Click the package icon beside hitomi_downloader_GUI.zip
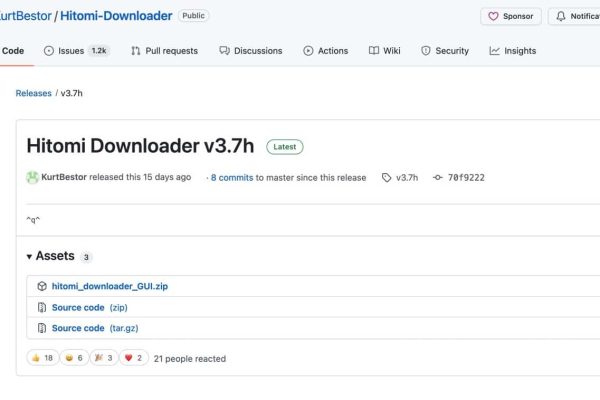The width and height of the screenshot is (600, 400). pos(42,286)
